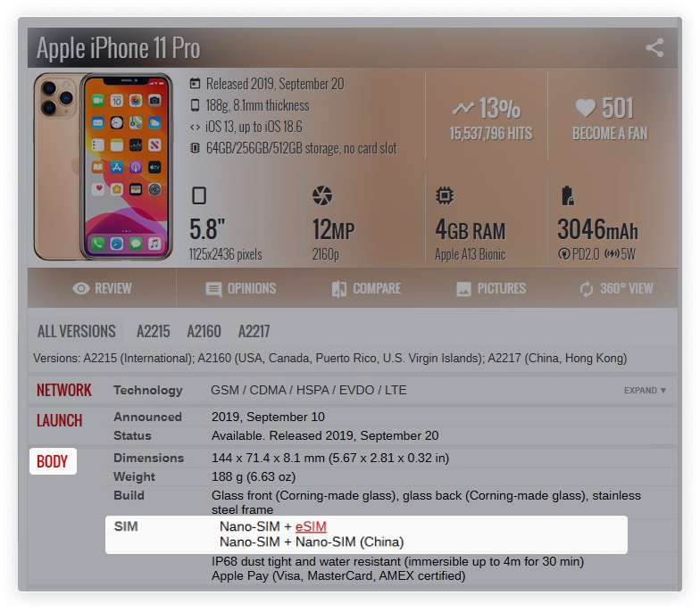Click the IP68 dust tight text line
This screenshot has height=612, width=700.
pyautogui.click(x=398, y=561)
